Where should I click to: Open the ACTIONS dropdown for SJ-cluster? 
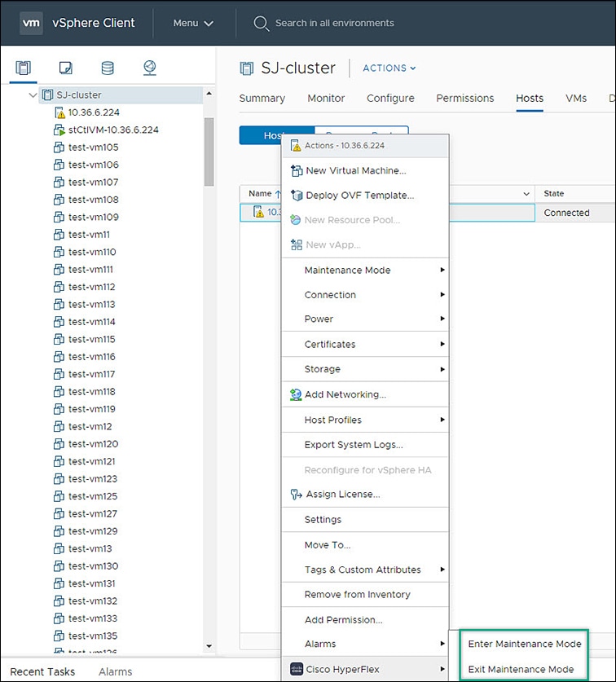389,68
